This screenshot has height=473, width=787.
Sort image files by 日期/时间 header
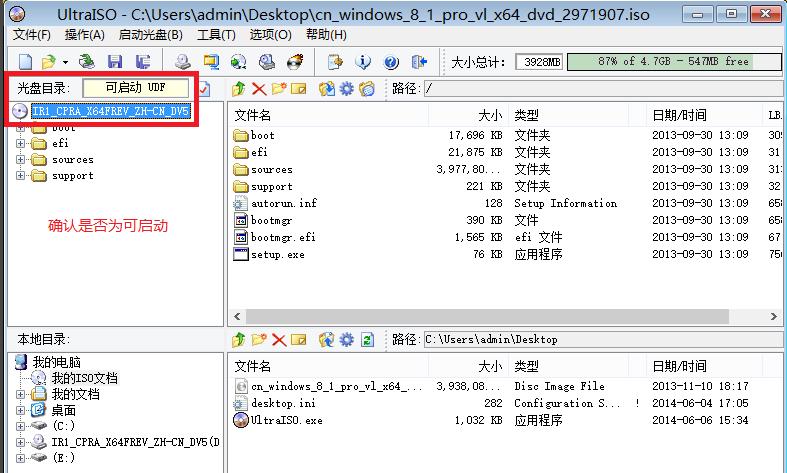[704, 115]
